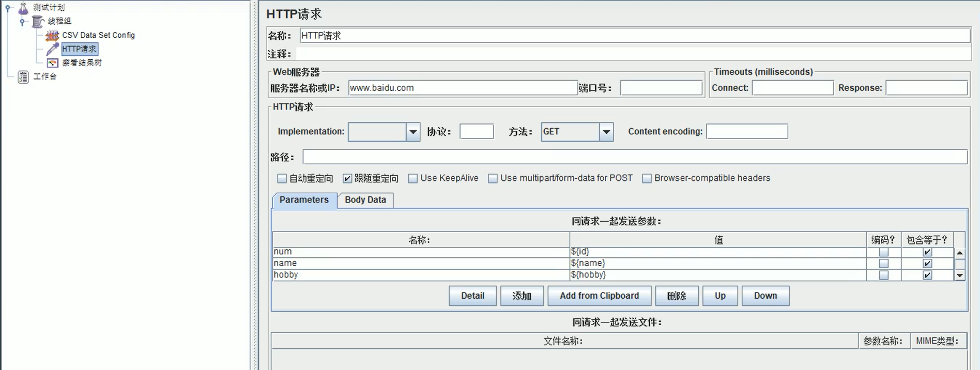This screenshot has height=370, width=980.
Task: Toggle include-equals checkbox for hobby row
Action: pyautogui.click(x=927, y=275)
